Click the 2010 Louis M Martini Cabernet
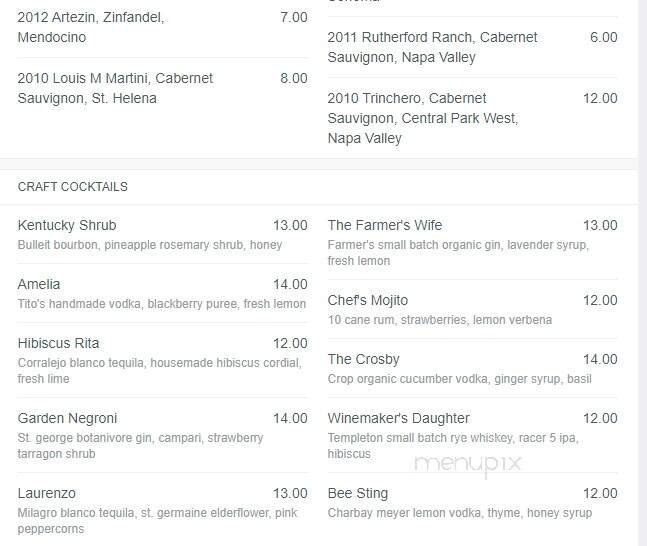Viewport: 647px width, 546px height. pyautogui.click(x=115, y=88)
